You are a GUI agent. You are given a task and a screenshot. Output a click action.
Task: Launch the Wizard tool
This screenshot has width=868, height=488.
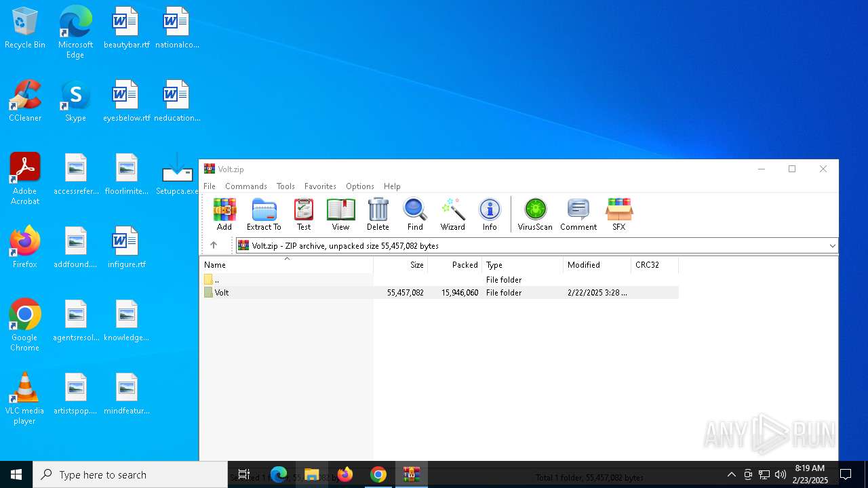pyautogui.click(x=452, y=214)
